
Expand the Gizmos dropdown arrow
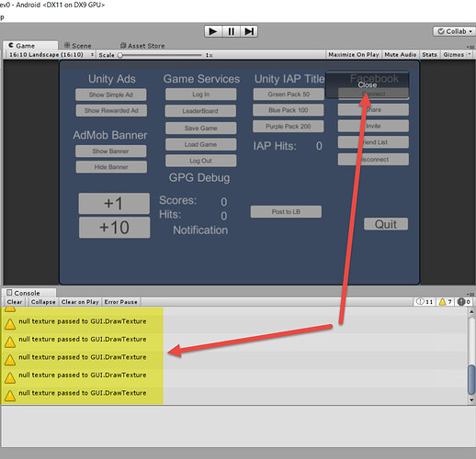[x=469, y=54]
